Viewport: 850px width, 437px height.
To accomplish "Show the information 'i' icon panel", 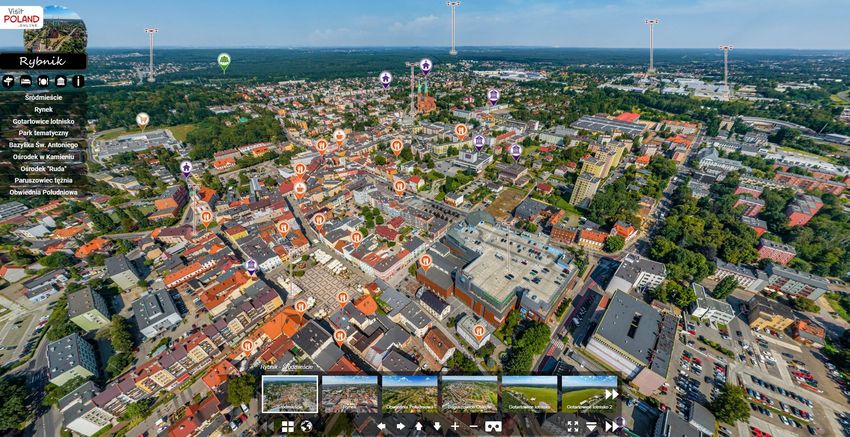I will (79, 81).
